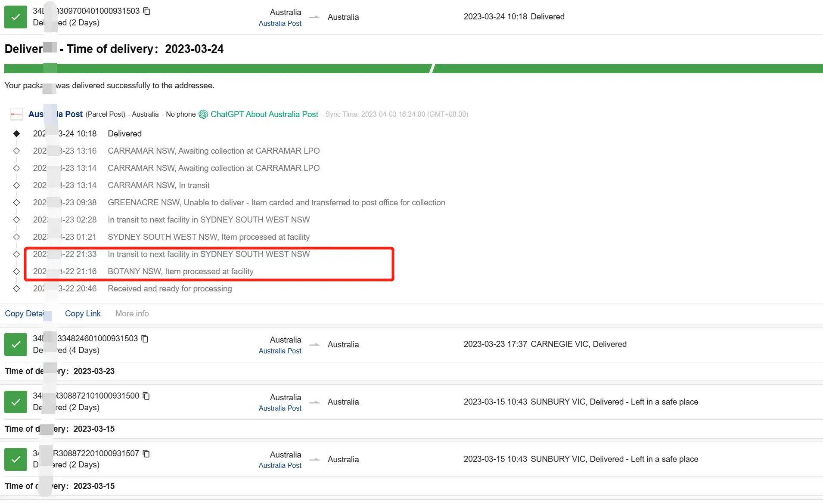This screenshot has width=823, height=504.
Task: Click the tracking number ending 000931507
Action: [x=86, y=454]
